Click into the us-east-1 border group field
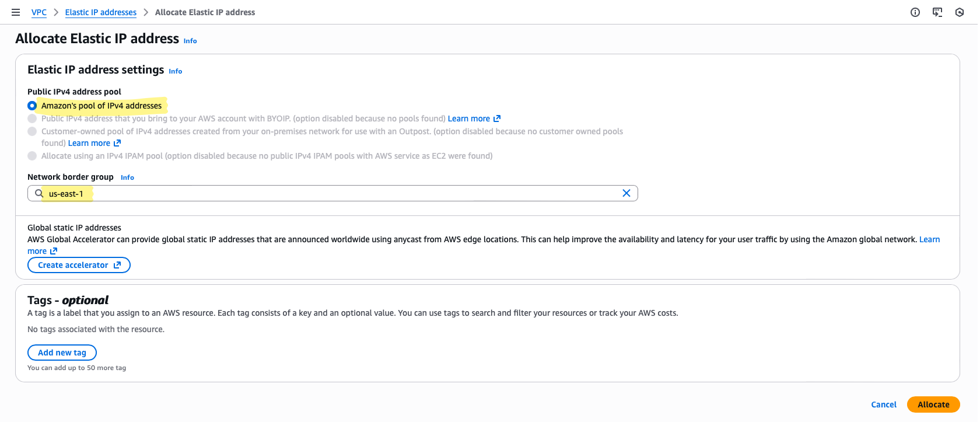This screenshot has height=422, width=980. (x=332, y=193)
